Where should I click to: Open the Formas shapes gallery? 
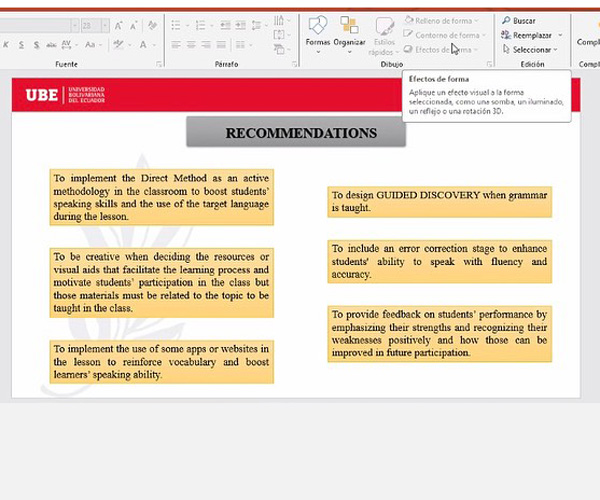tap(318, 34)
